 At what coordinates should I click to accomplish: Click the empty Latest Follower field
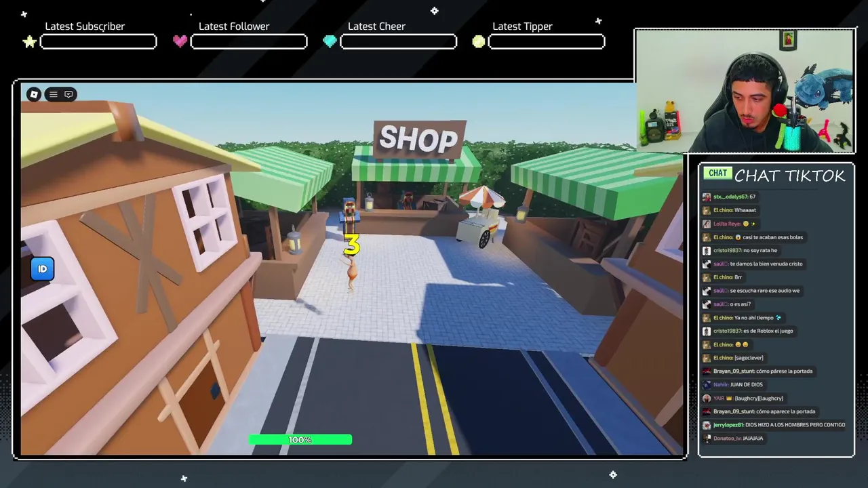pos(249,42)
